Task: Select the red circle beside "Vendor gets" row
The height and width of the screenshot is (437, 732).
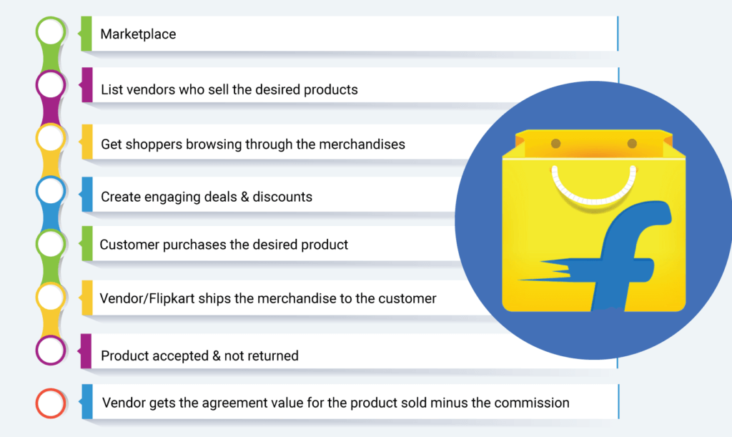Action: [51, 403]
